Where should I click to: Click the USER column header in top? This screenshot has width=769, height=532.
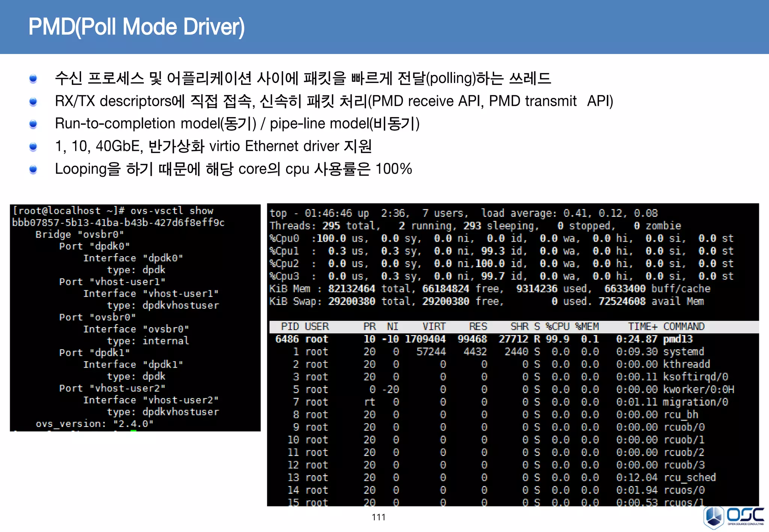pyautogui.click(x=317, y=326)
